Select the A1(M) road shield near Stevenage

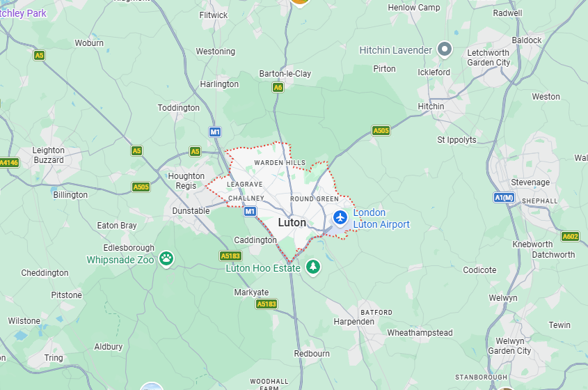(x=504, y=198)
